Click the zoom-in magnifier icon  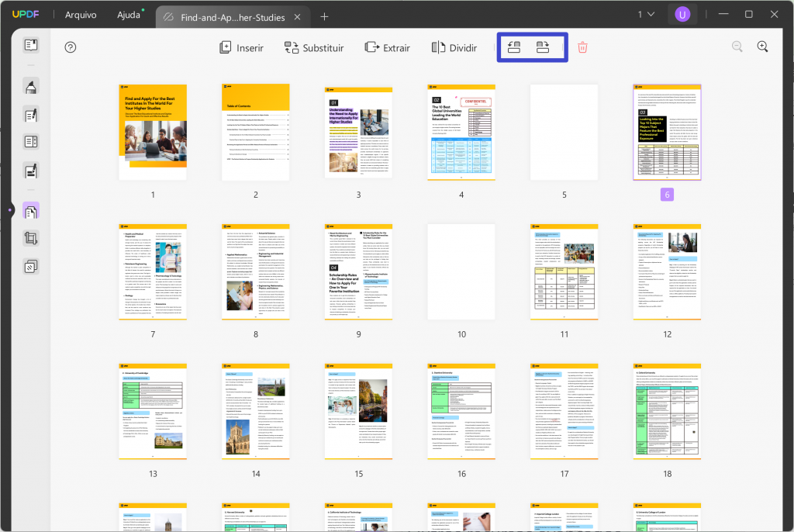tap(762, 47)
